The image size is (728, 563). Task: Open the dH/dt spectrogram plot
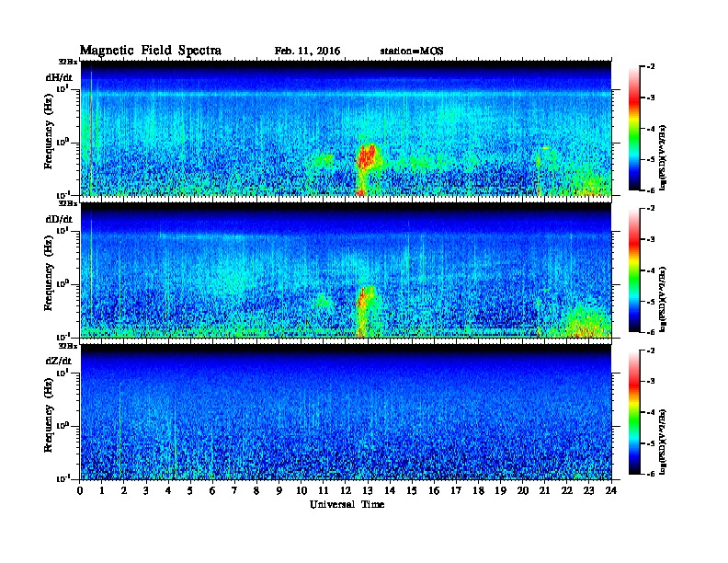[346, 128]
